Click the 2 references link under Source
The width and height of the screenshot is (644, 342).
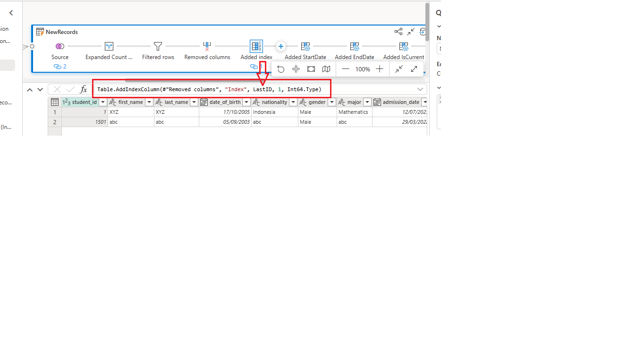point(60,67)
